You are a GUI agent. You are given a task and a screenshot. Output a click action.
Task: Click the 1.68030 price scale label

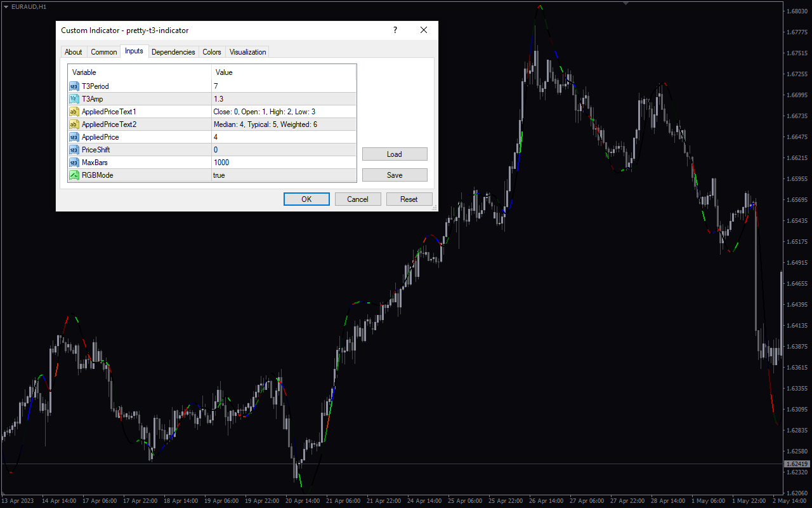pyautogui.click(x=797, y=11)
